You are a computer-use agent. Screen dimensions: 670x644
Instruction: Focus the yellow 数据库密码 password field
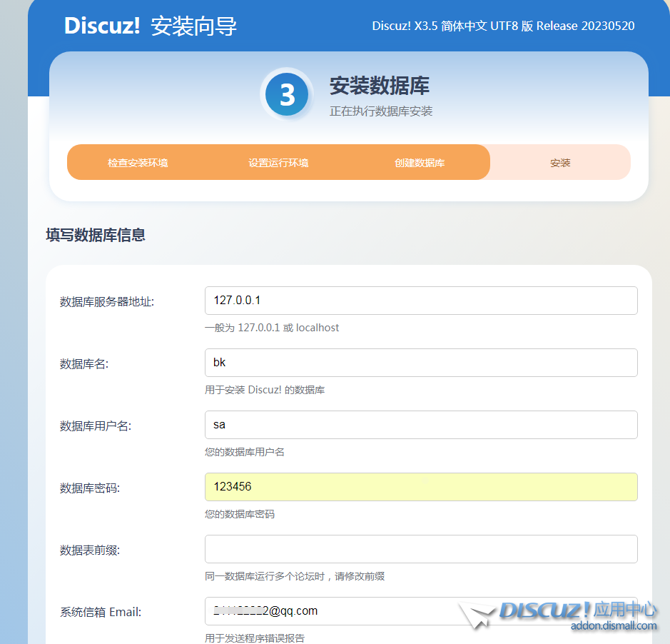(x=420, y=487)
